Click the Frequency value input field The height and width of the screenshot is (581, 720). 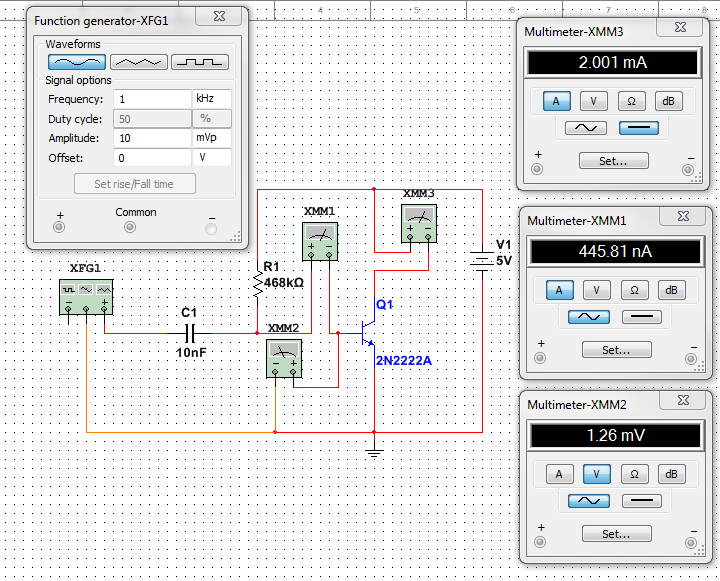tap(150, 100)
